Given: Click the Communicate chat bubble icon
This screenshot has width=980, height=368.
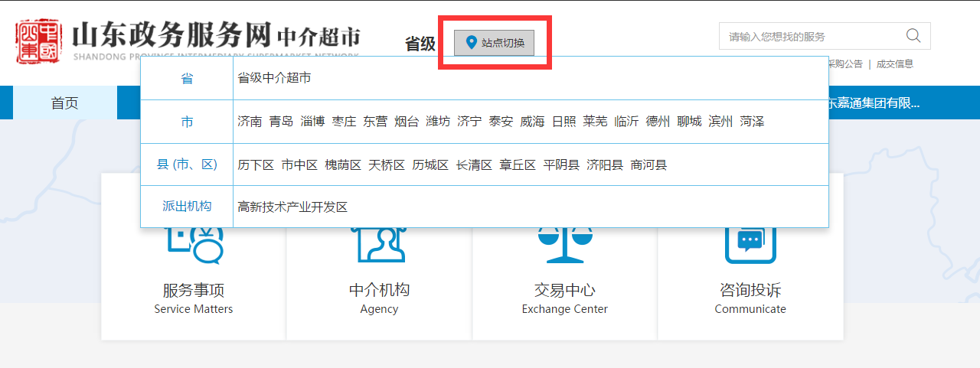Looking at the screenshot, I should [x=750, y=243].
